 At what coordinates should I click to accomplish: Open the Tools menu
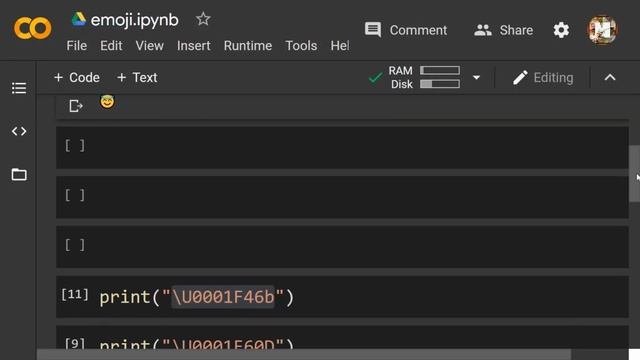[x=301, y=46]
